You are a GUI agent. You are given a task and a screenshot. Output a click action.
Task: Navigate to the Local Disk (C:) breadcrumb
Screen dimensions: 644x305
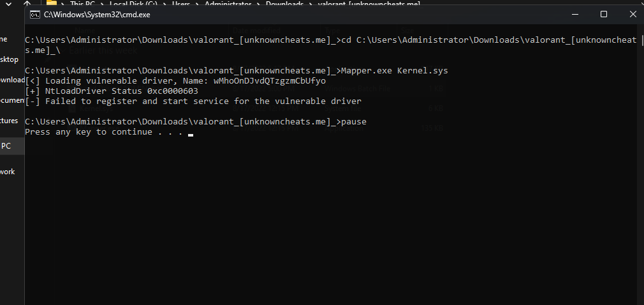[x=133, y=4]
